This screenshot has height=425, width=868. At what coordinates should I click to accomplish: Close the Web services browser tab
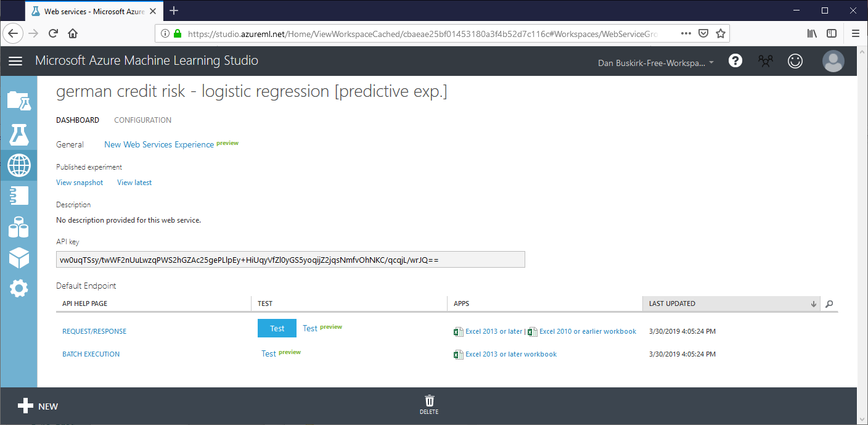click(154, 11)
